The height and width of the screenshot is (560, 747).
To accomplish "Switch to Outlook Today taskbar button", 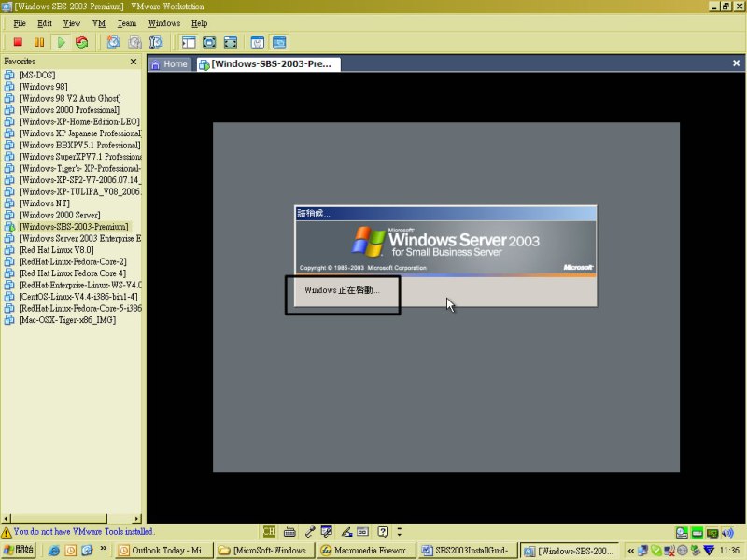I will click(x=162, y=551).
